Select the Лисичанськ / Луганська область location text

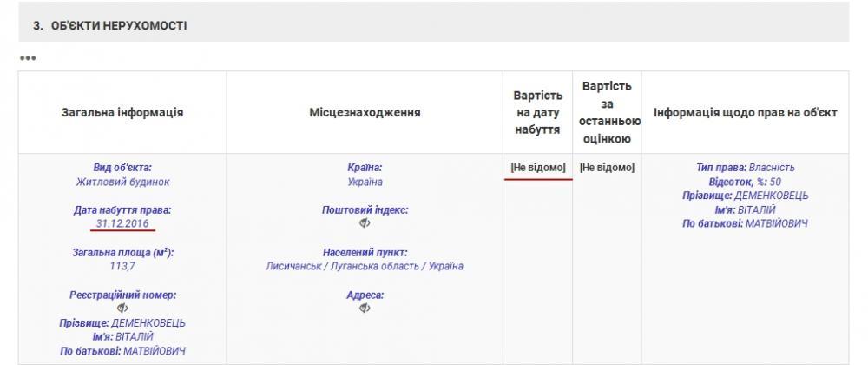point(365,266)
